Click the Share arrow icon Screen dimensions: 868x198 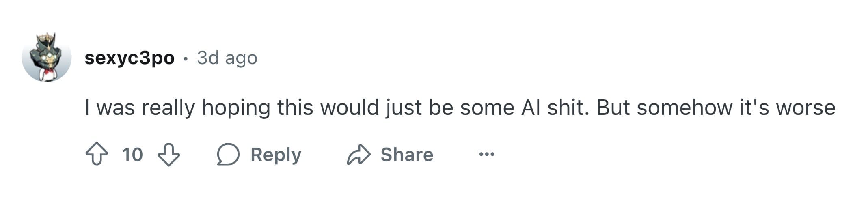pyautogui.click(x=358, y=154)
